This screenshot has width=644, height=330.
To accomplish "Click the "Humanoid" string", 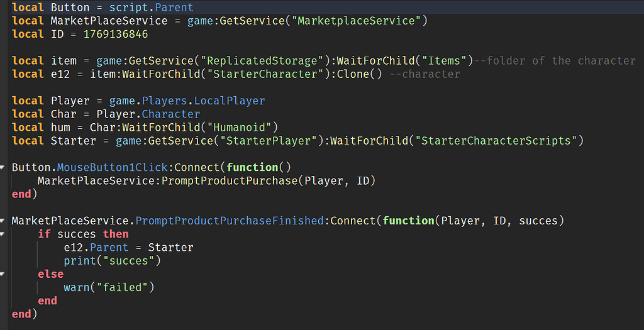I will pos(240,127).
